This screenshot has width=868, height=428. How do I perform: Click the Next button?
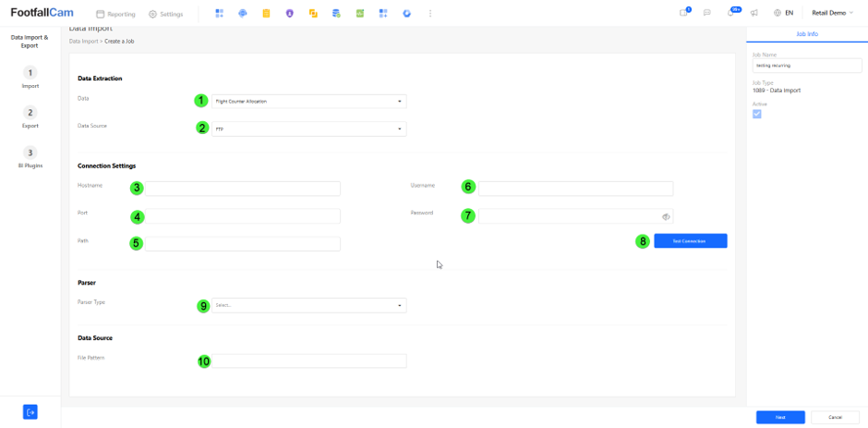point(780,417)
